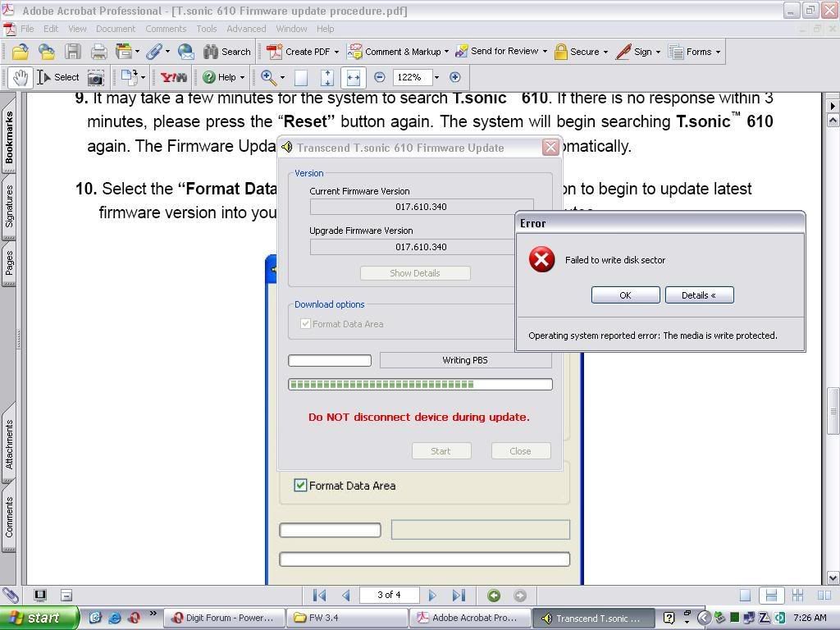Select the Zoom In magnifier tool
This screenshot has width=840, height=630.
point(268,78)
